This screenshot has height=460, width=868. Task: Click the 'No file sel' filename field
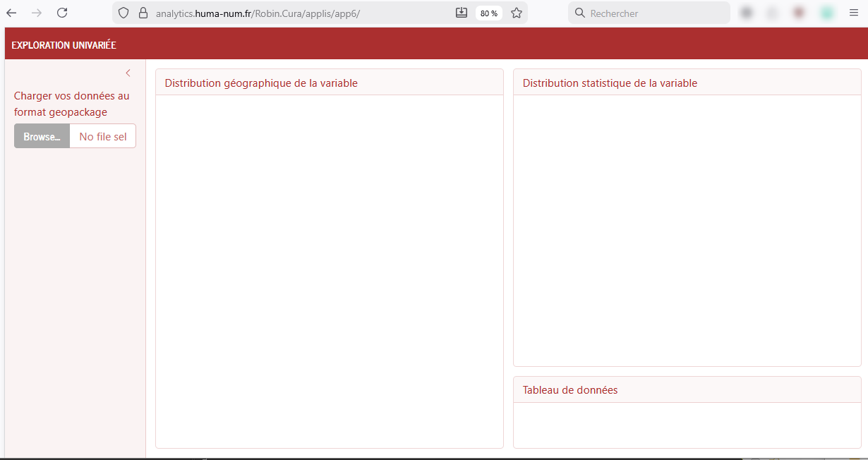[x=102, y=136]
